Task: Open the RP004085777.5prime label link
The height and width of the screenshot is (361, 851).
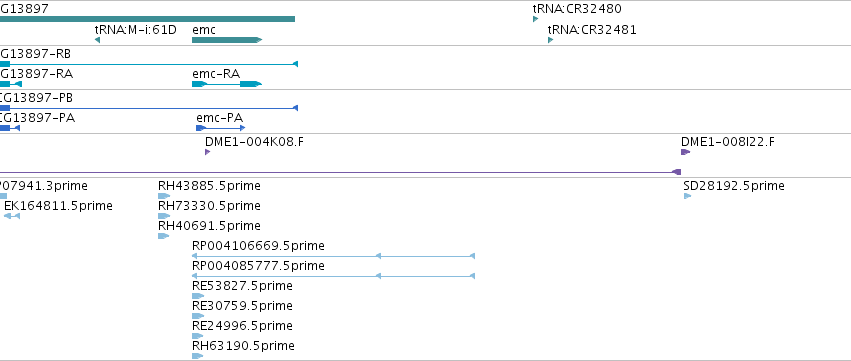Action: point(258,266)
